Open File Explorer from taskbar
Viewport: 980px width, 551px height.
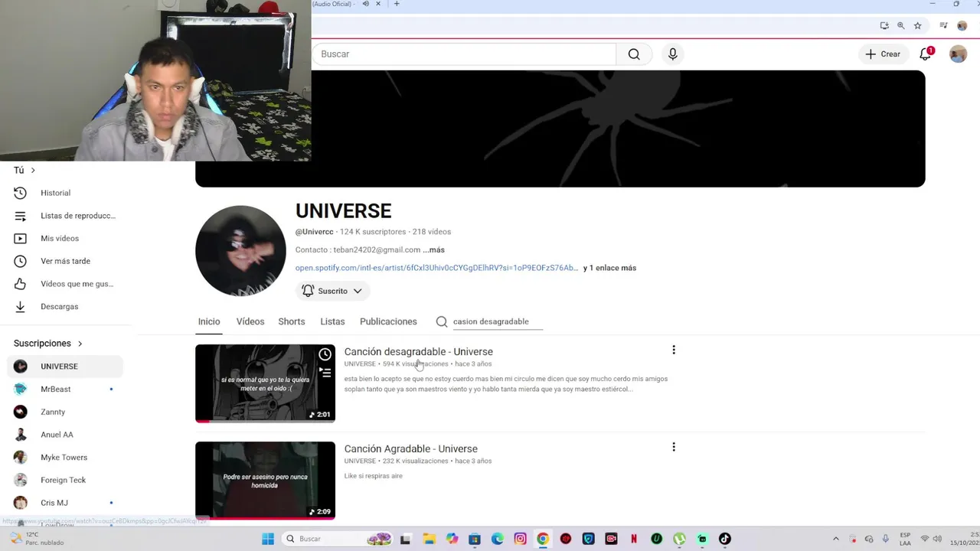point(430,539)
